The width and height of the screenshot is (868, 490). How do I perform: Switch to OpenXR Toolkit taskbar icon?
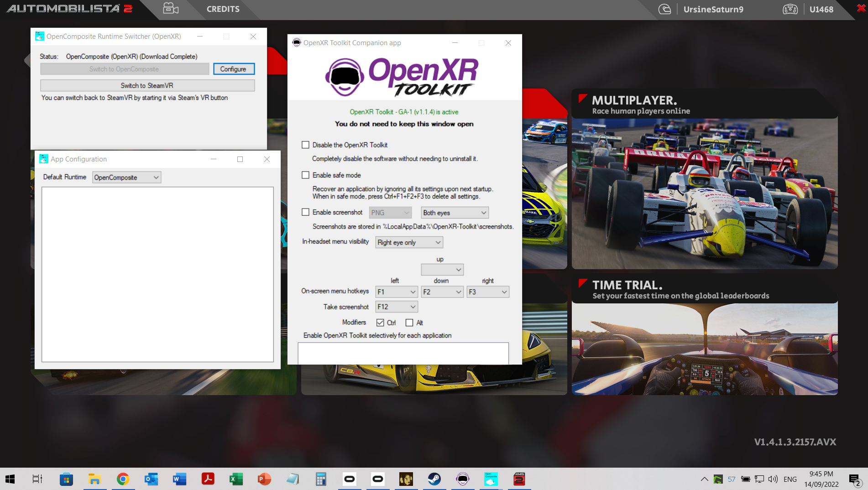(x=462, y=479)
